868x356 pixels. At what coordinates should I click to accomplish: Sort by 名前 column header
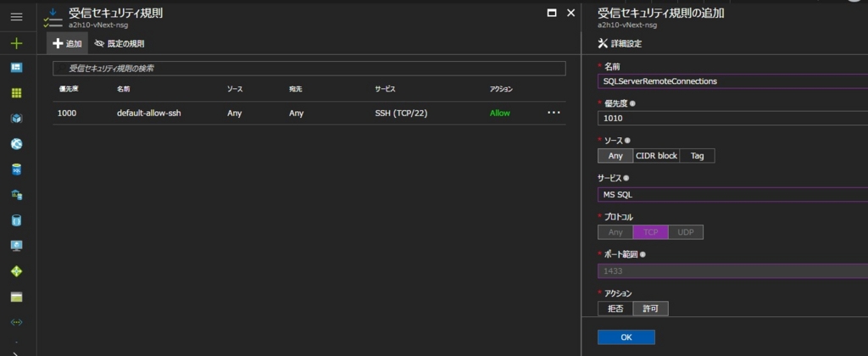(124, 89)
